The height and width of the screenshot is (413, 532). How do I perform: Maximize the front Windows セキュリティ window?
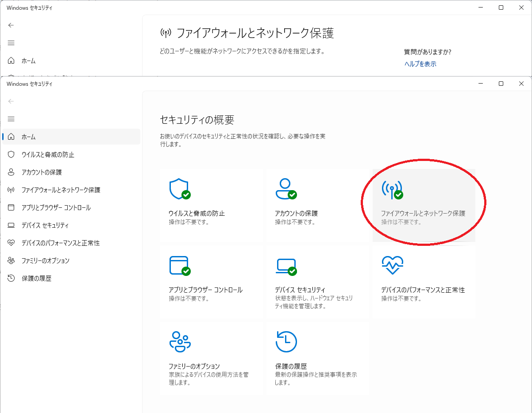pos(501,84)
